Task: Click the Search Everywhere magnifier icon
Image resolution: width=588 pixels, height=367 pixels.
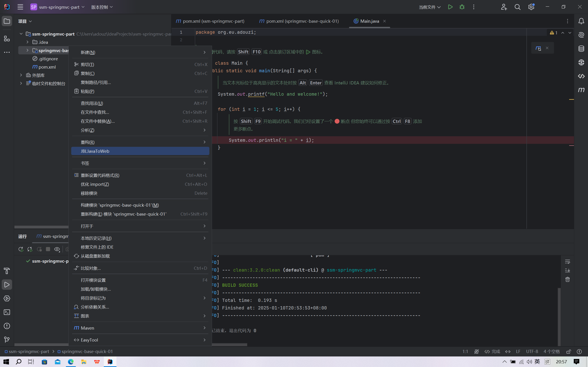Action: tap(517, 7)
